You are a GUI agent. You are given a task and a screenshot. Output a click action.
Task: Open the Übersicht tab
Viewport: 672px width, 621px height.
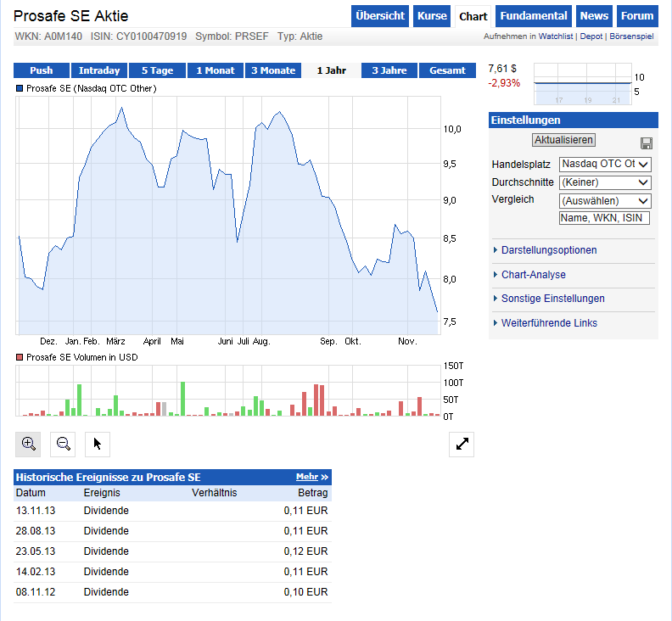pos(379,16)
